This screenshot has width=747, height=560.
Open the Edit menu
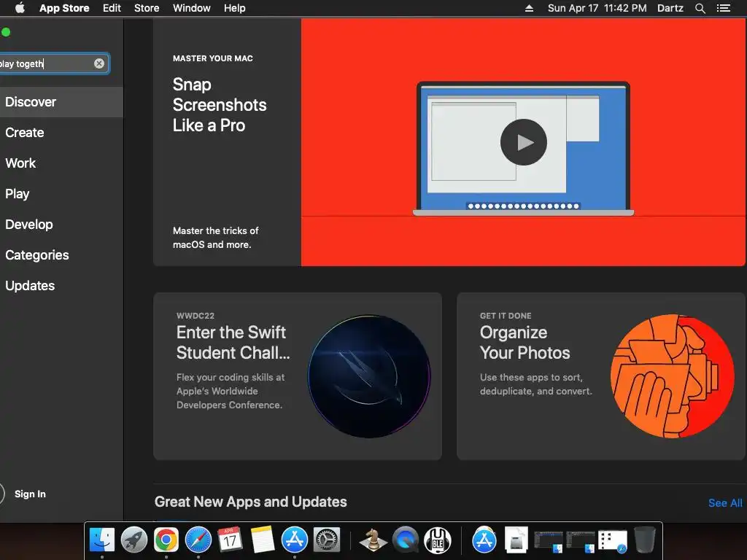pyautogui.click(x=112, y=8)
